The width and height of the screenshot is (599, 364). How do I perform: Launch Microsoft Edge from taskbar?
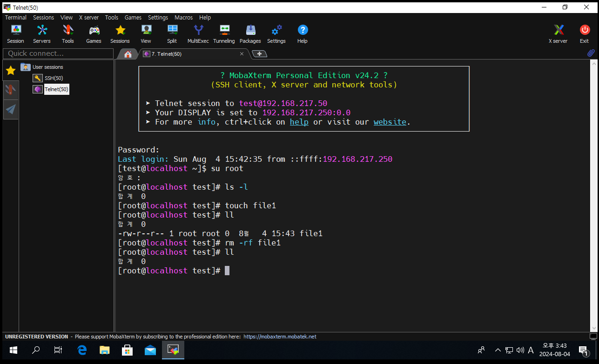(82, 350)
